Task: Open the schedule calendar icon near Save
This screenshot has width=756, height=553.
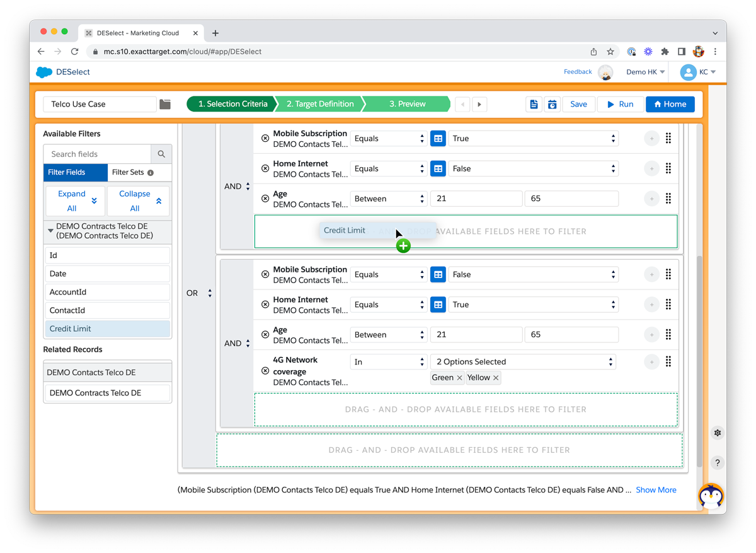Action: 552,104
